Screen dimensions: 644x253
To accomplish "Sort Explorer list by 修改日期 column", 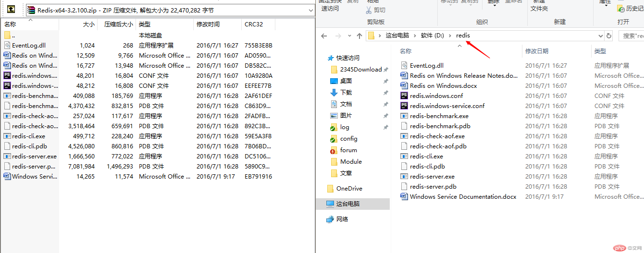I will 557,51.
